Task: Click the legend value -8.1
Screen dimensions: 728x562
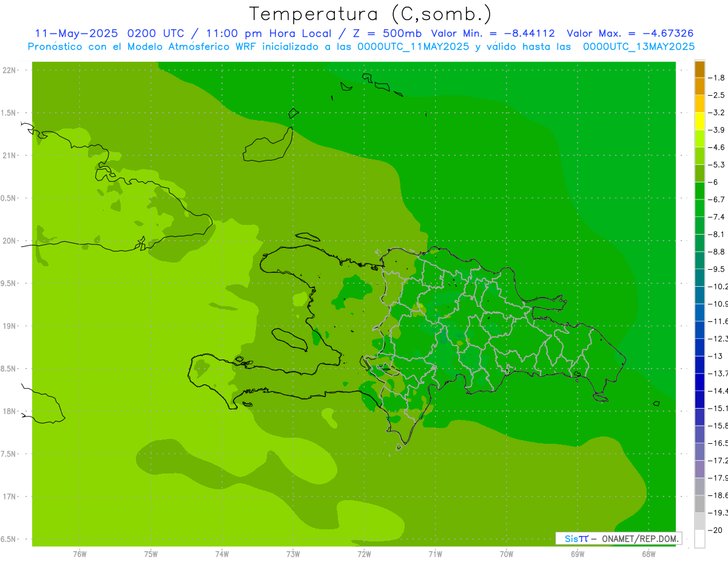Action: coord(716,234)
